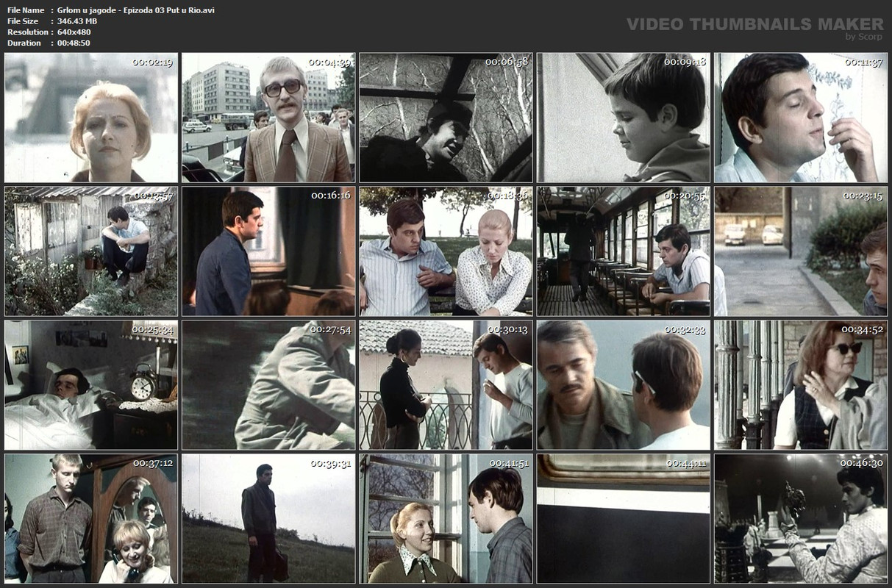
Task: Choose the frame stamped 00:09:18
Action: tap(624, 118)
